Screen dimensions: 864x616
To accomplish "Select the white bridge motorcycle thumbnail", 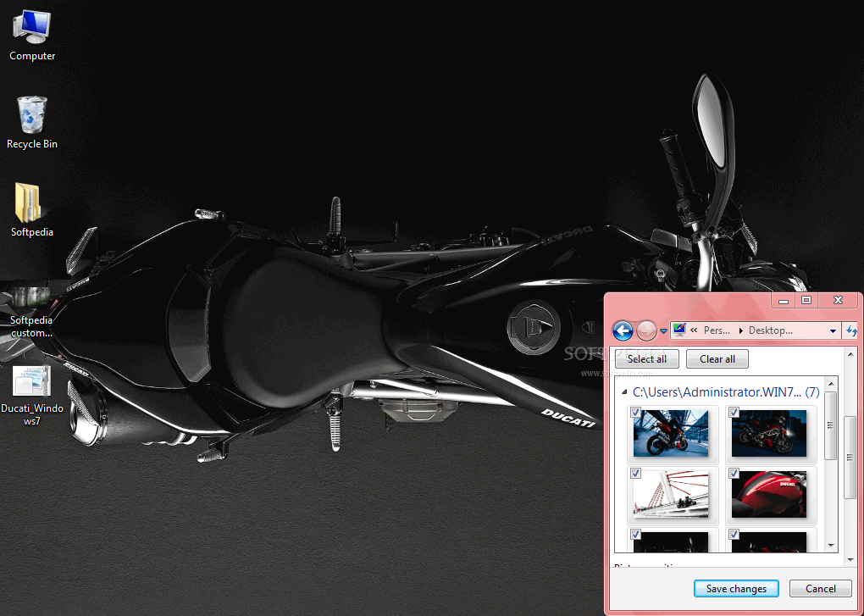I will 671,494.
